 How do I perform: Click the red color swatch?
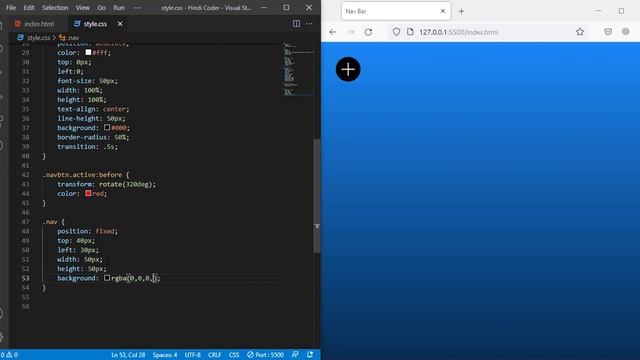[88, 193]
